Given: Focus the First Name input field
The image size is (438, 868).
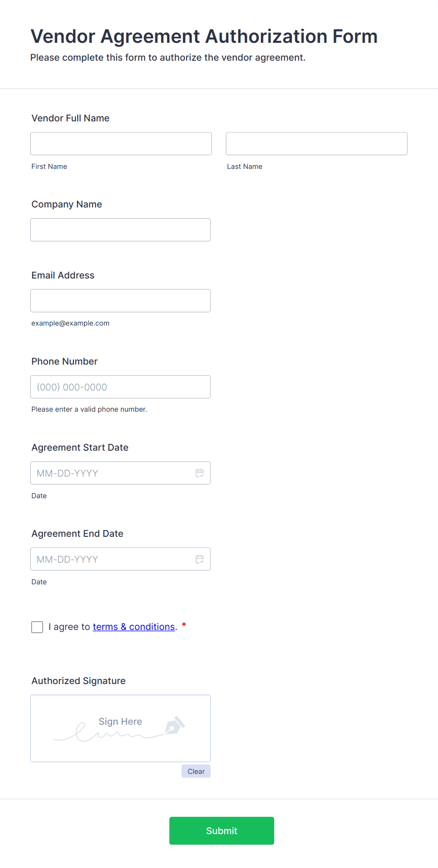Looking at the screenshot, I should coord(121,144).
